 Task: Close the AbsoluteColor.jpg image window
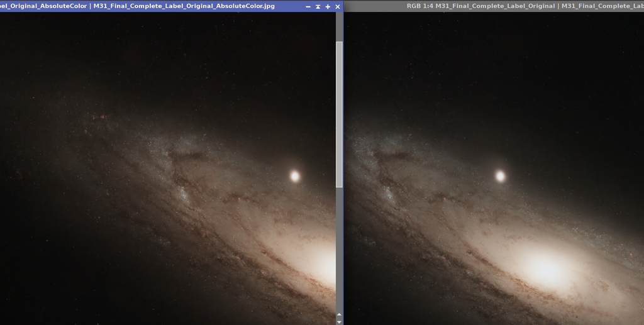click(338, 6)
